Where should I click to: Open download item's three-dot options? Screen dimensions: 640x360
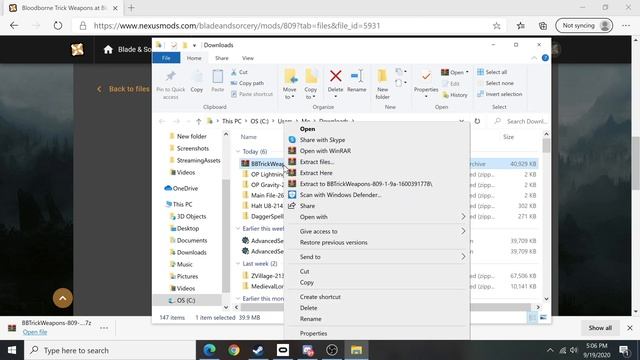(104, 328)
